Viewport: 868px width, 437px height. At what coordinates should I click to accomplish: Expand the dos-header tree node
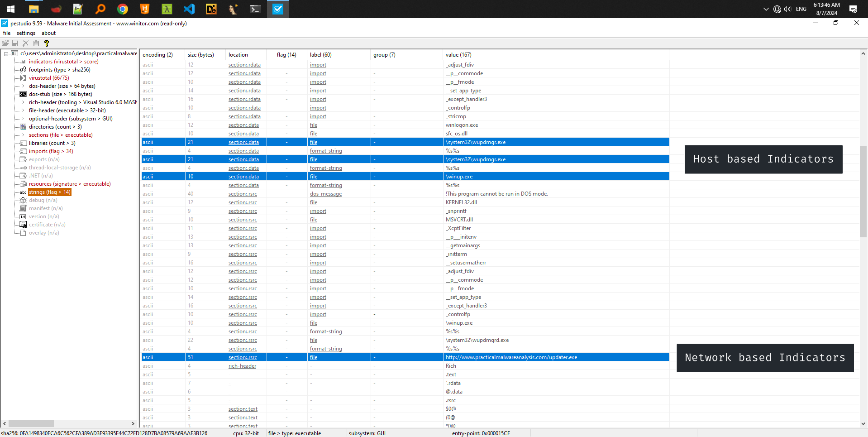coord(23,86)
